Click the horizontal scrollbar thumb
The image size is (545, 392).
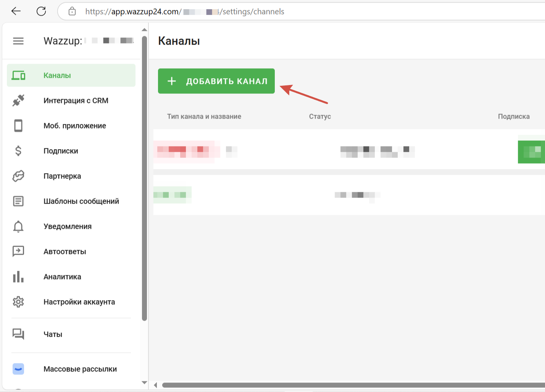(353, 385)
